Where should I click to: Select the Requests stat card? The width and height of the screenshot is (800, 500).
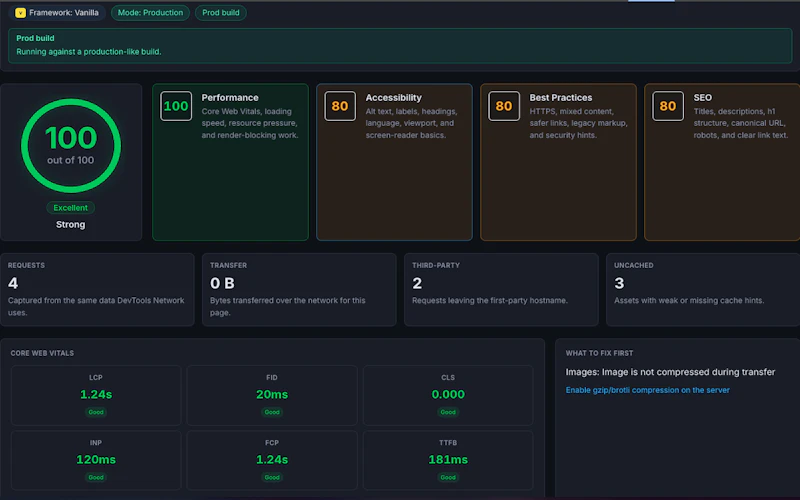coord(97,289)
